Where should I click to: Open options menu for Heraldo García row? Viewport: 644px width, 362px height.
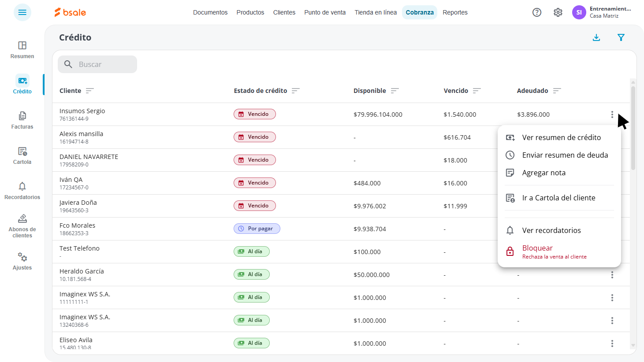(x=612, y=275)
